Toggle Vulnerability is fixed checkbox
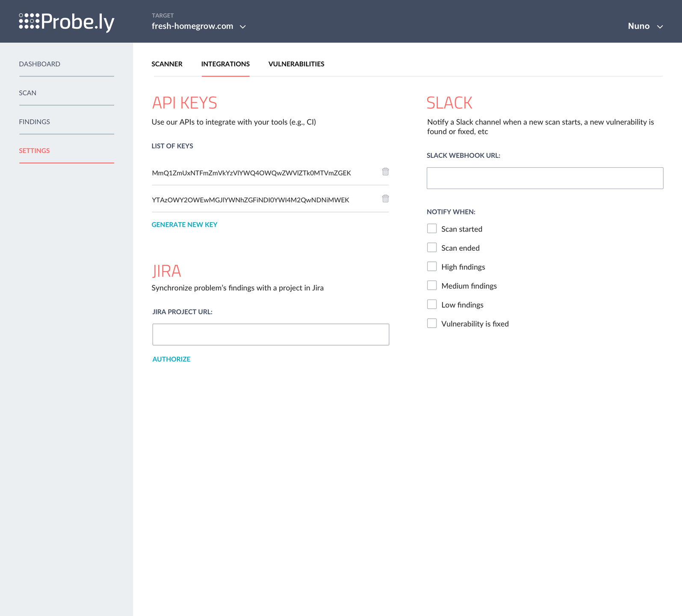The height and width of the screenshot is (616, 682). pyautogui.click(x=432, y=323)
